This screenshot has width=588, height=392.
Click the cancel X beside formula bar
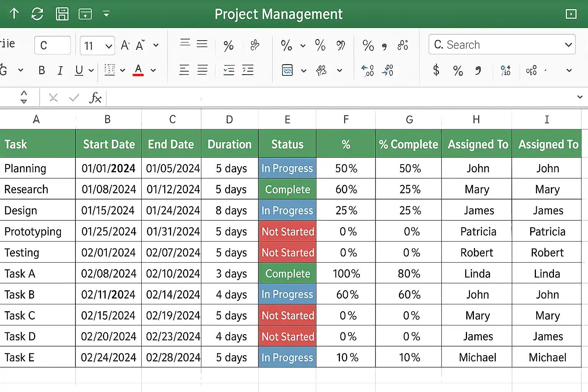54,98
